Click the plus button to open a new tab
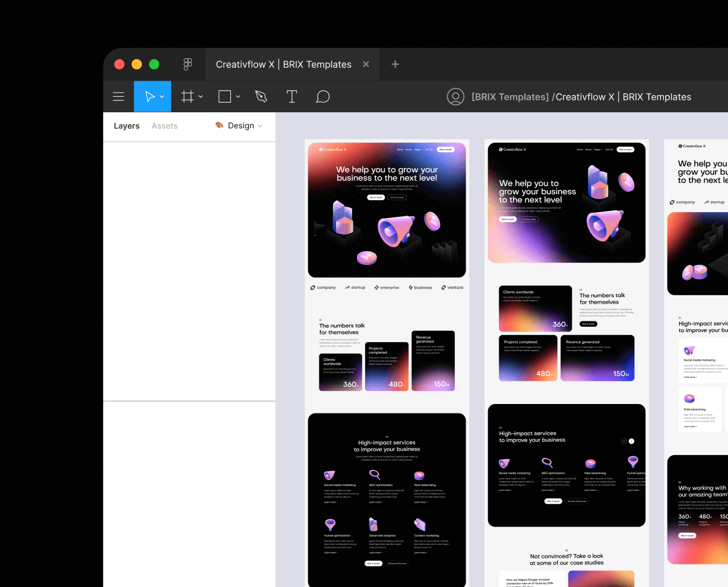The image size is (728, 587). [395, 64]
